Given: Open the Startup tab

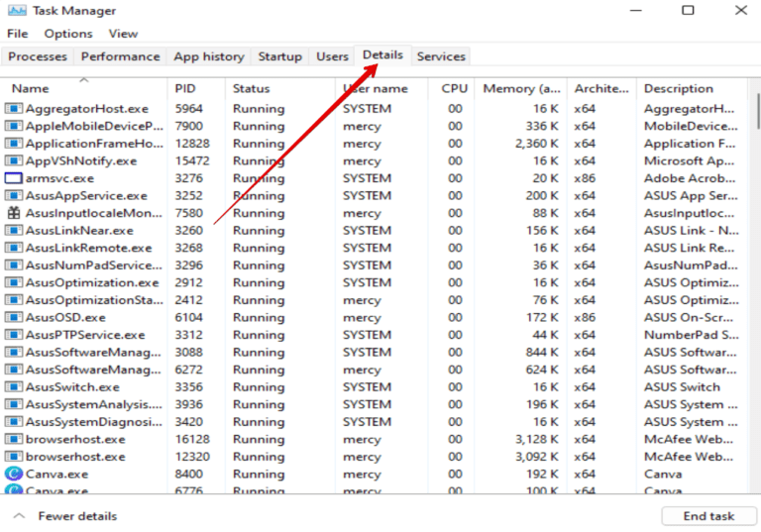Looking at the screenshot, I should pos(279,56).
